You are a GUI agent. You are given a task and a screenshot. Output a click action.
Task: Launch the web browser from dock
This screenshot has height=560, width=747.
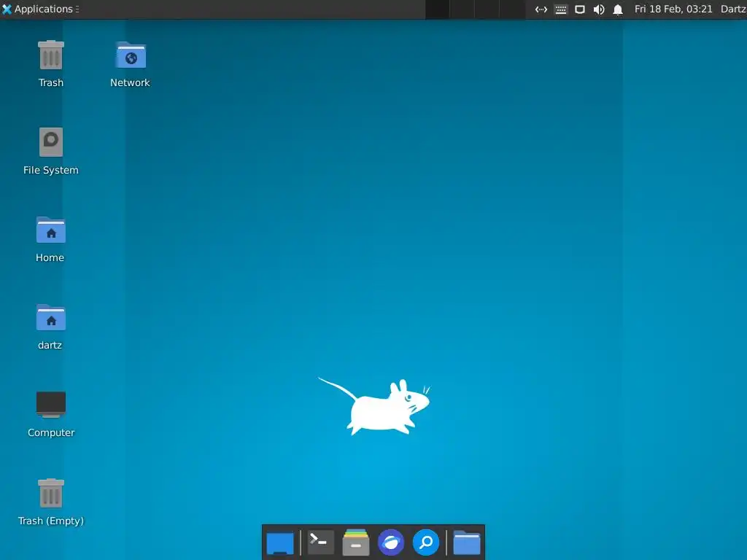[391, 542]
